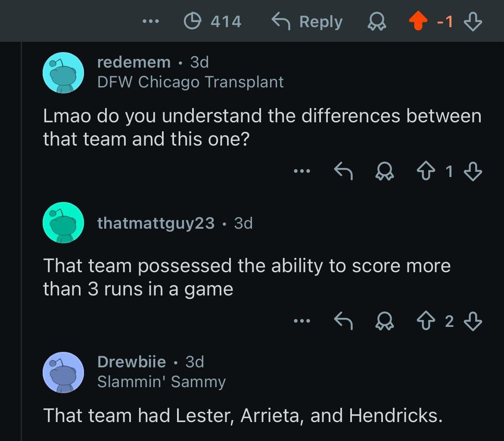
Task: Give an award to redemem's comment
Action: [385, 171]
